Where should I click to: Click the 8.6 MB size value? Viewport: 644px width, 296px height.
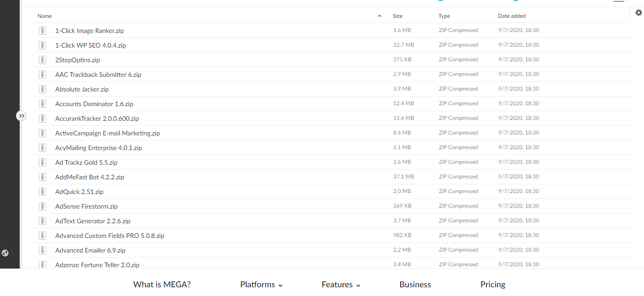(x=402, y=133)
